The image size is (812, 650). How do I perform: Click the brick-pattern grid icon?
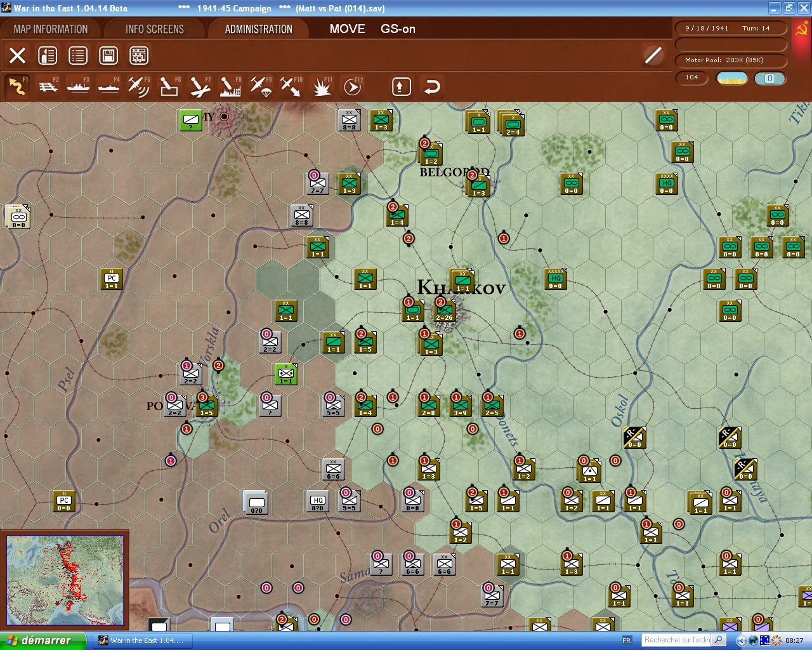(139, 56)
